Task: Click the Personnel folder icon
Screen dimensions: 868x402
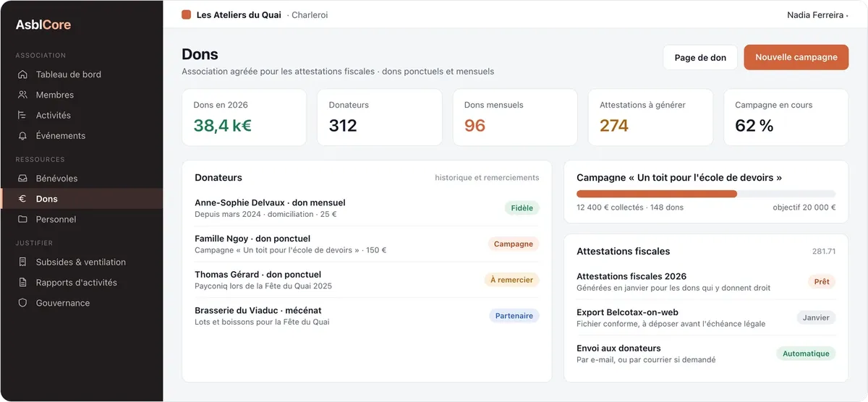Action: point(22,219)
